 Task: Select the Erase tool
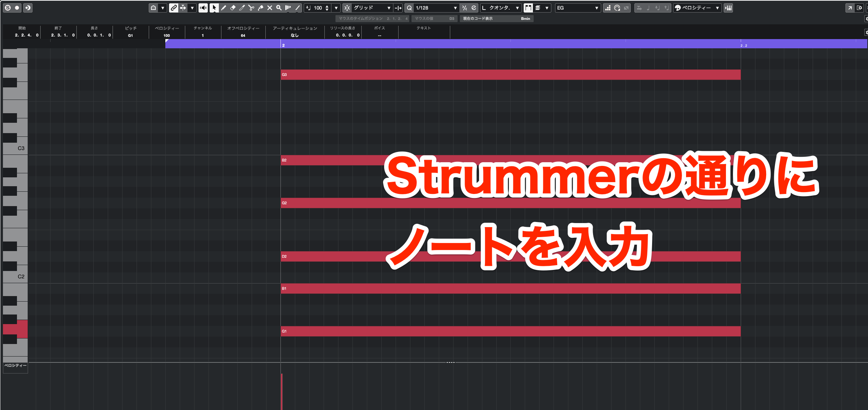233,8
